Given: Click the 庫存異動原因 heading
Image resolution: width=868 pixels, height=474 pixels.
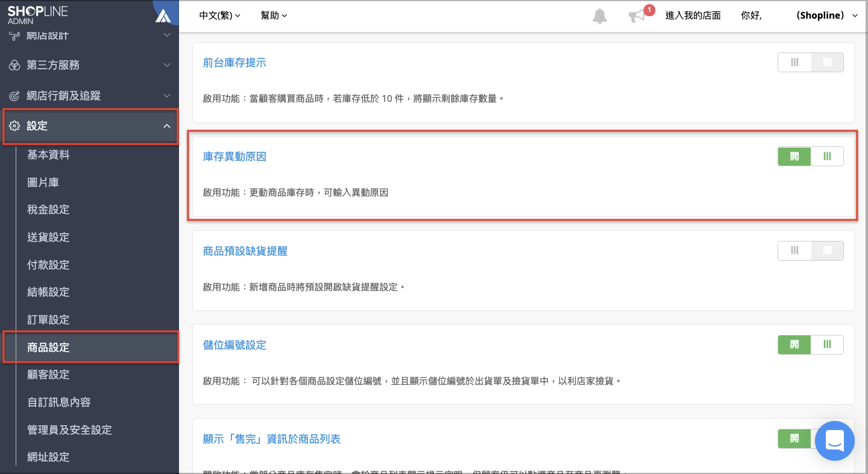Looking at the screenshot, I should pos(234,157).
